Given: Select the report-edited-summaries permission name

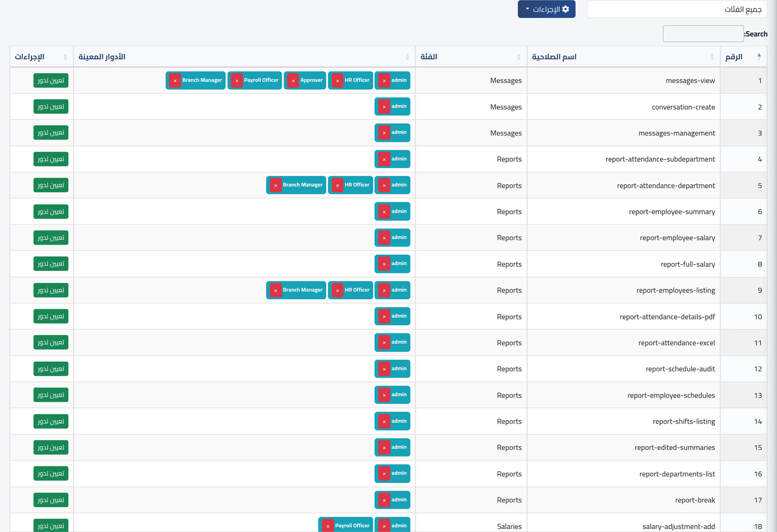Looking at the screenshot, I should click(675, 448).
